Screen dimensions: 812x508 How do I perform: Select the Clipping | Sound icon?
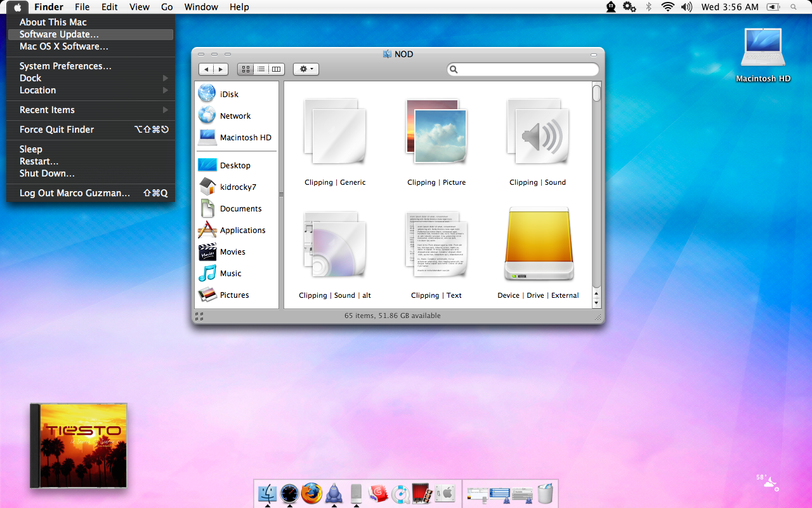tap(538, 132)
